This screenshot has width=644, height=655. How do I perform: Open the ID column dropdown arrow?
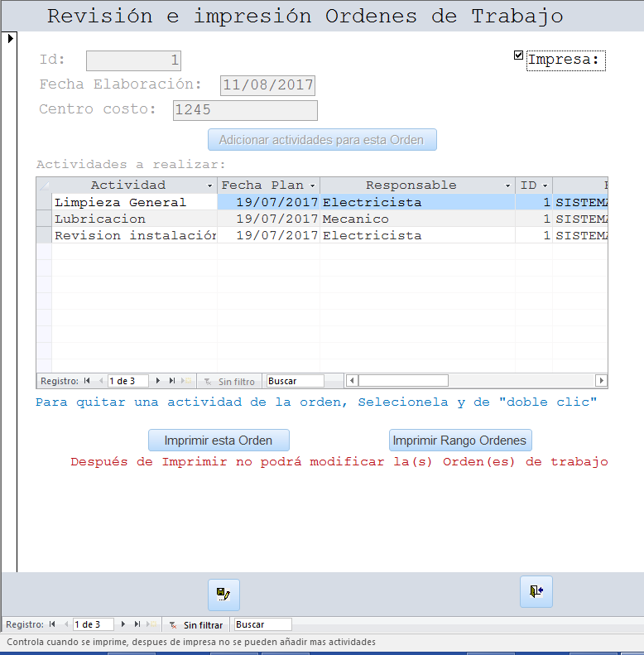(x=545, y=185)
